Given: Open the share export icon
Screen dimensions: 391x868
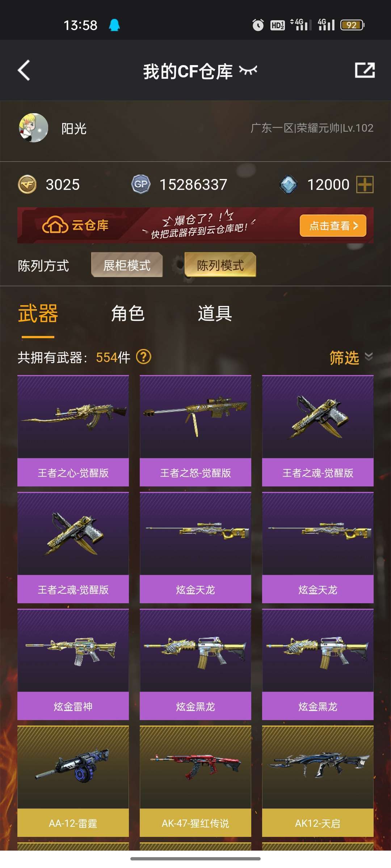Looking at the screenshot, I should point(365,70).
